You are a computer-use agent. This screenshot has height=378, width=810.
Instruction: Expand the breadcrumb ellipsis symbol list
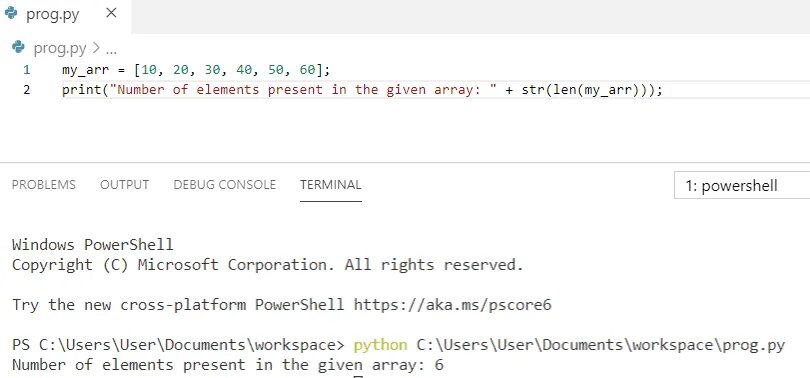pos(111,50)
